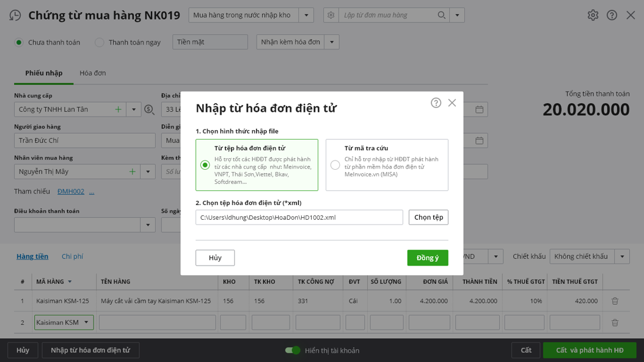Open the item code dropdown in row 2

click(86, 322)
